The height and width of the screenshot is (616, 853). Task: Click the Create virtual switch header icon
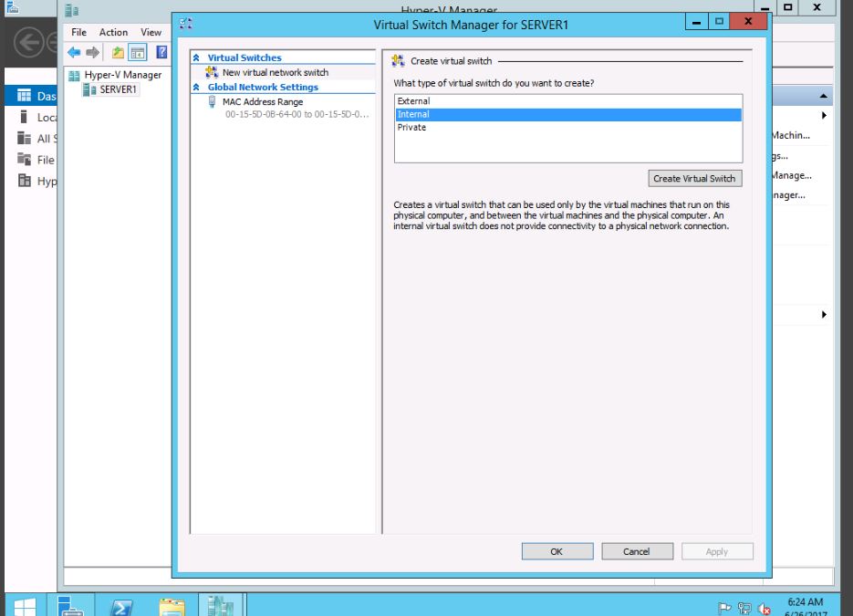point(398,61)
